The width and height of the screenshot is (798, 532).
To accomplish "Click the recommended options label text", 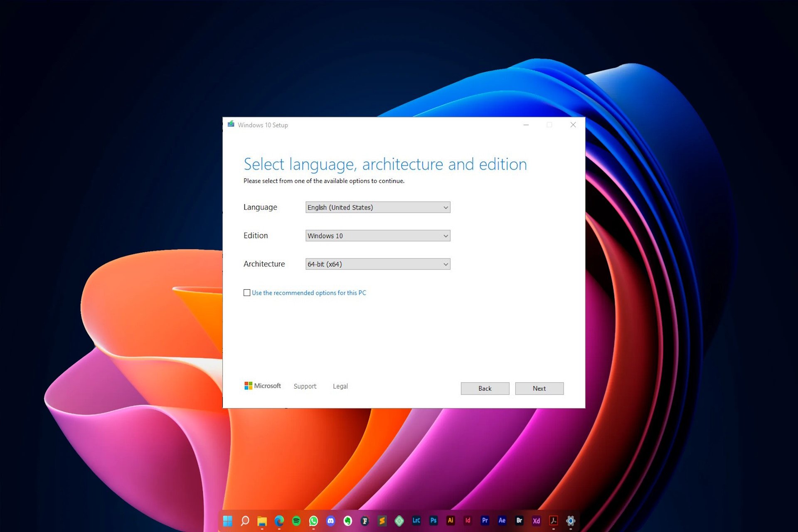I will pyautogui.click(x=309, y=293).
